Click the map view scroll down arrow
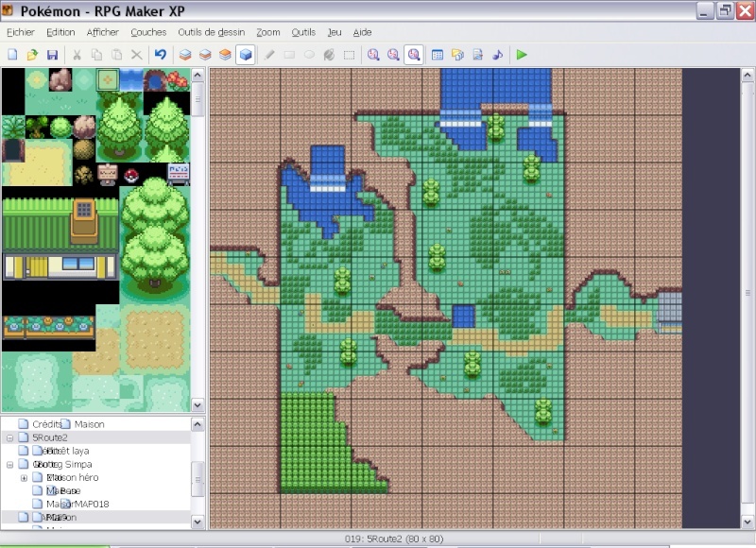This screenshot has width=756, height=548. [747, 522]
